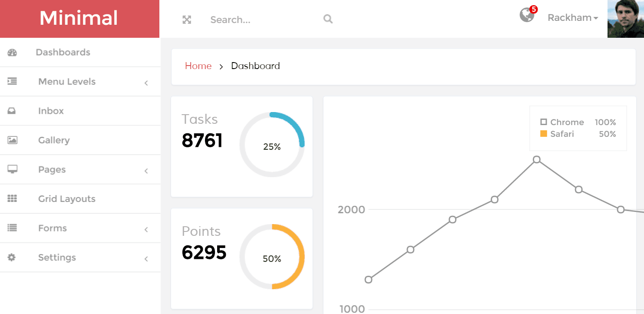
Task: Collapse the Settings submenu chevron
Action: click(x=146, y=257)
